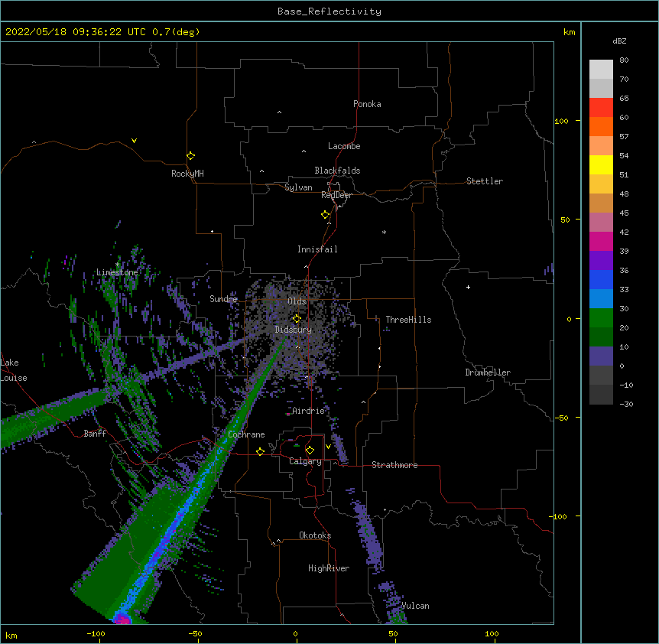Click the Strathmore label
This screenshot has height=644, width=659.
pyautogui.click(x=394, y=465)
